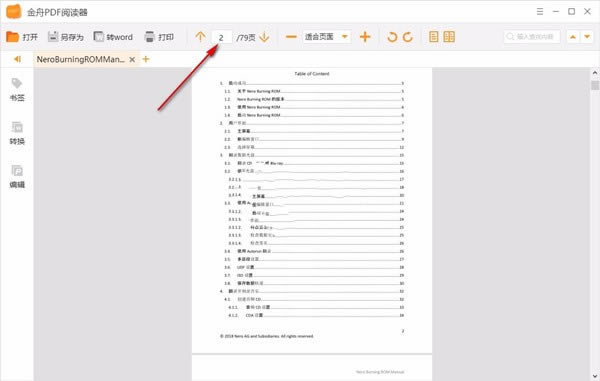The height and width of the screenshot is (381, 600).
Task: Zoom out with the minus icon
Action: pos(291,37)
